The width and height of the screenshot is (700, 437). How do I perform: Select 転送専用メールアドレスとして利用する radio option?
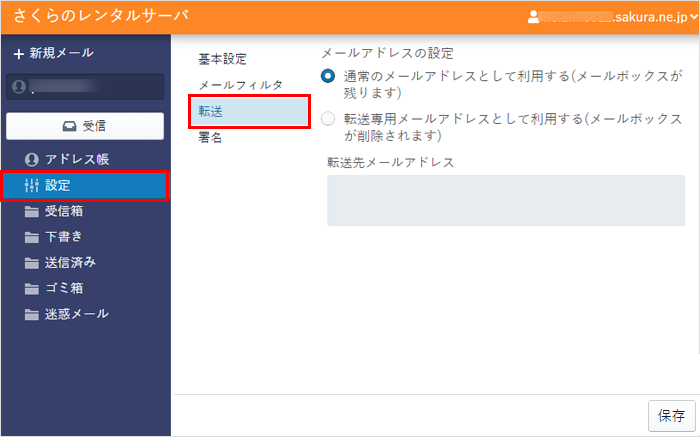[329, 119]
